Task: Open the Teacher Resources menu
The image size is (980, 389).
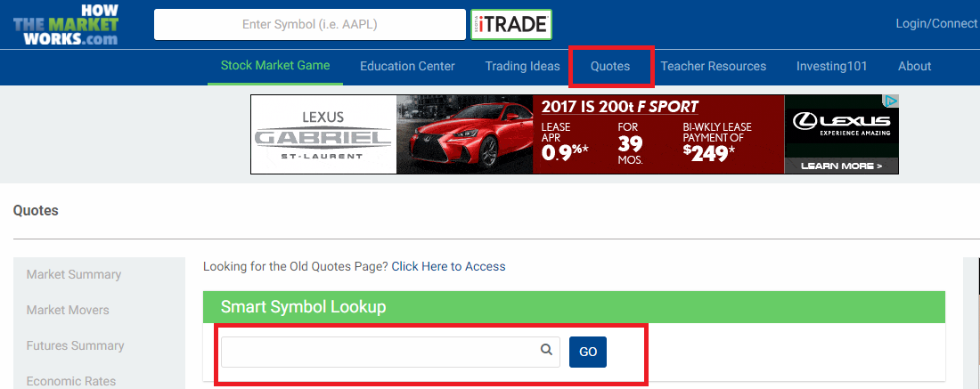Action: [x=713, y=66]
